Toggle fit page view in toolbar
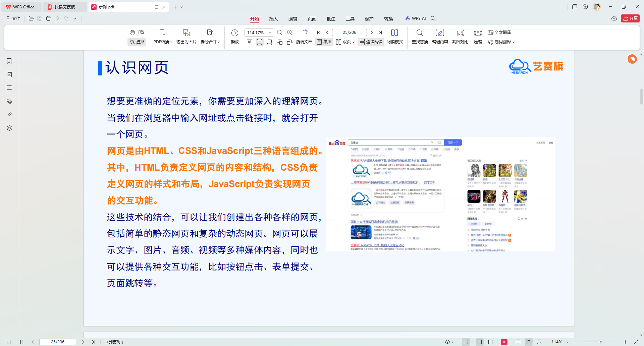The height and width of the screenshot is (346, 644). [x=260, y=42]
